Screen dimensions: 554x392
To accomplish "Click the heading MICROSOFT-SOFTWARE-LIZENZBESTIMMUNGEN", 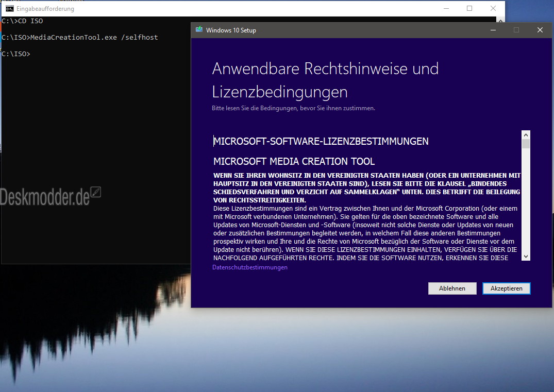I will coord(321,141).
